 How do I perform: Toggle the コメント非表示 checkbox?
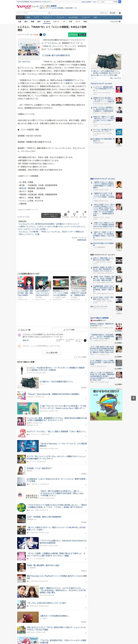[x=75, y=357]
